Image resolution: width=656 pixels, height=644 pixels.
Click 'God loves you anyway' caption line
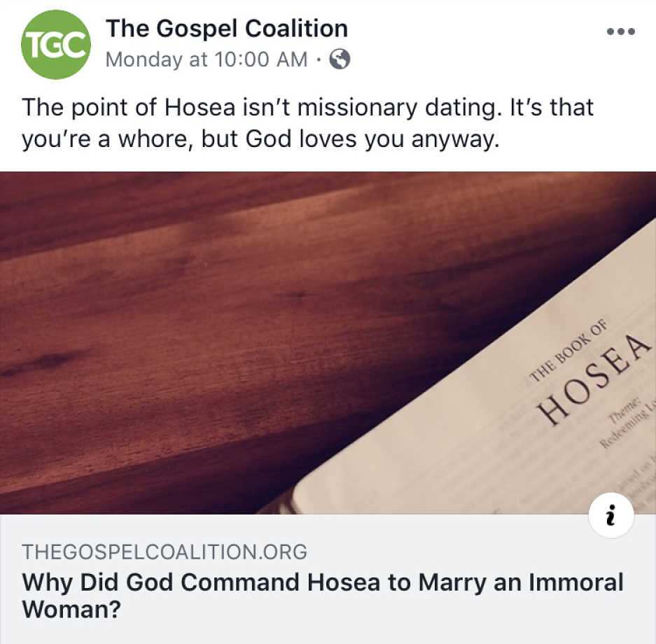372,139
